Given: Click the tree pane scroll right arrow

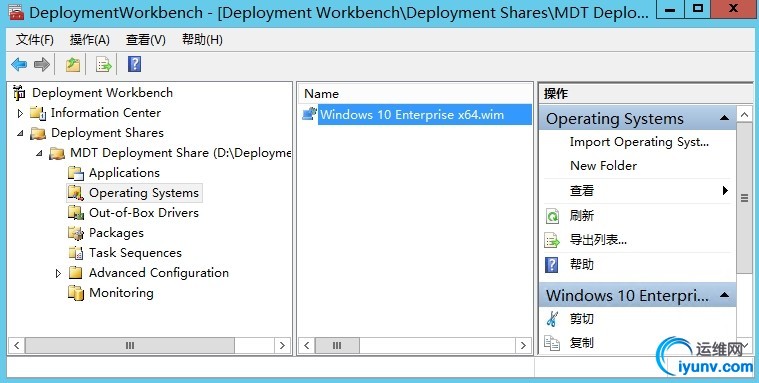Looking at the screenshot, I should (282, 346).
